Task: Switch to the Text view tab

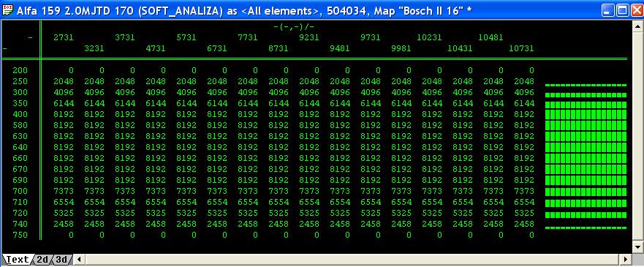Action: pyautogui.click(x=16, y=259)
